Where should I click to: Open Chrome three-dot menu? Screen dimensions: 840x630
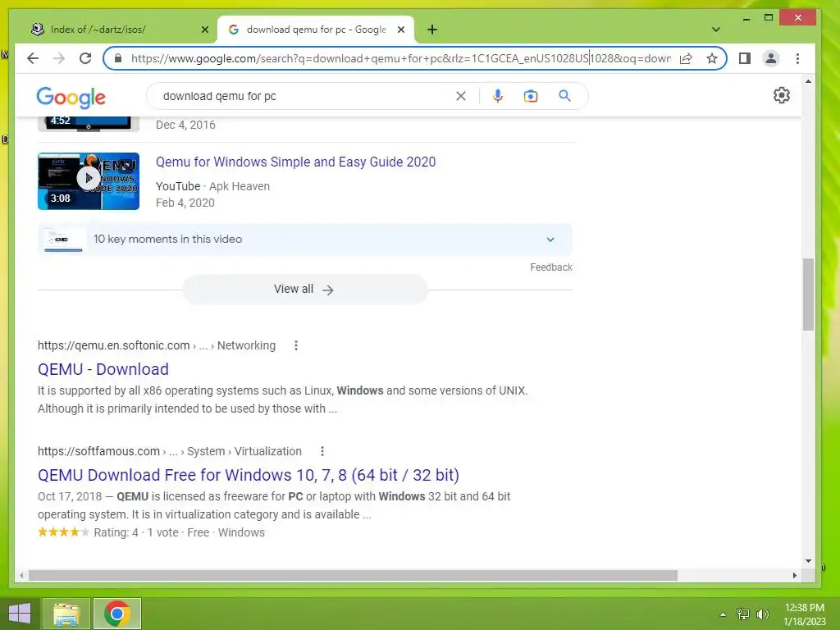coord(797,58)
